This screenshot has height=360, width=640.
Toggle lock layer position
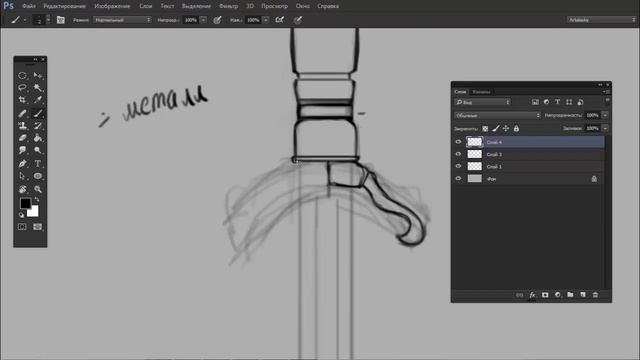[x=506, y=129]
